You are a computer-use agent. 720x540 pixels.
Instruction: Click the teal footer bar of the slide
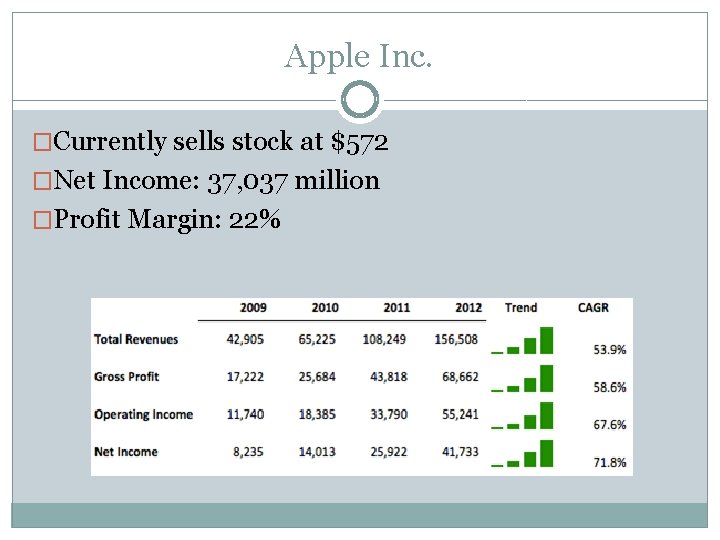[x=359, y=515]
